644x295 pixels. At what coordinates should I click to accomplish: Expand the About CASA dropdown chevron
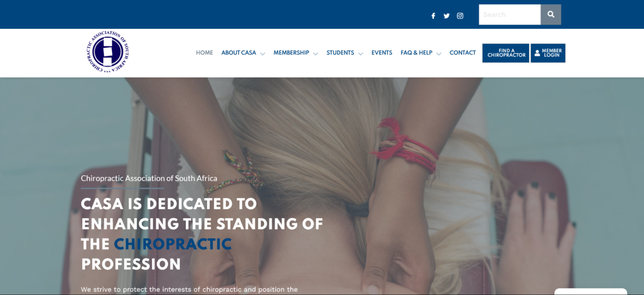point(262,54)
